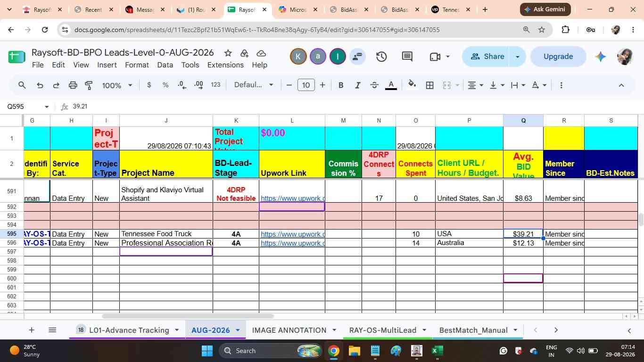Star this spreadsheet document
The image size is (644, 362).
pyautogui.click(x=228, y=53)
